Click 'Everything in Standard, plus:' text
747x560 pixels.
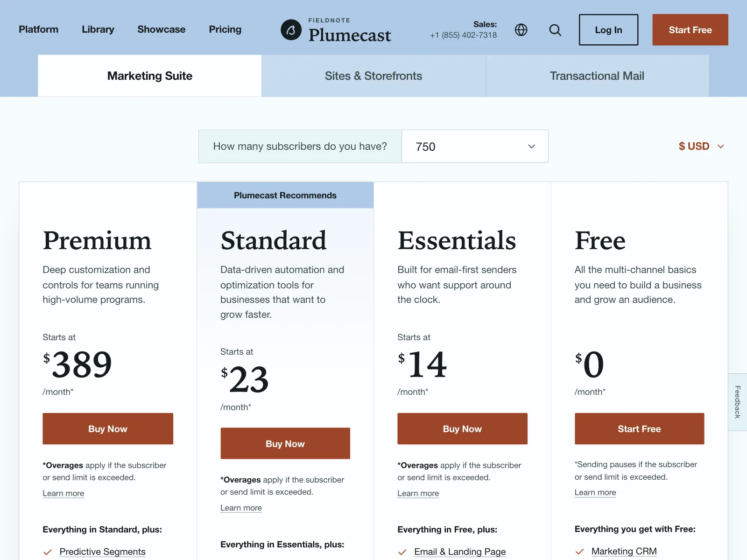pyautogui.click(x=102, y=530)
